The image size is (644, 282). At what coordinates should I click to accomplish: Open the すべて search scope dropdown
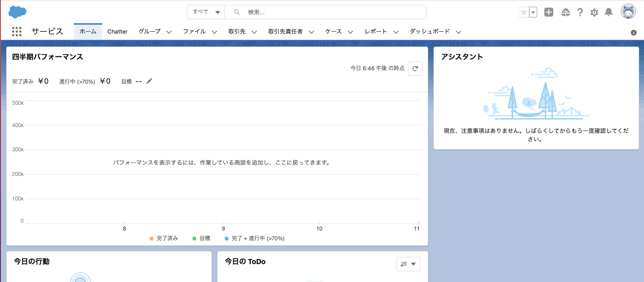pos(206,12)
